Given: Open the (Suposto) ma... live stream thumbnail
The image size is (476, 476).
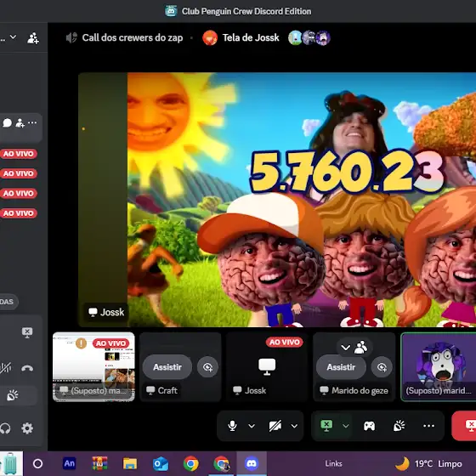Looking at the screenshot, I should pos(93,366).
